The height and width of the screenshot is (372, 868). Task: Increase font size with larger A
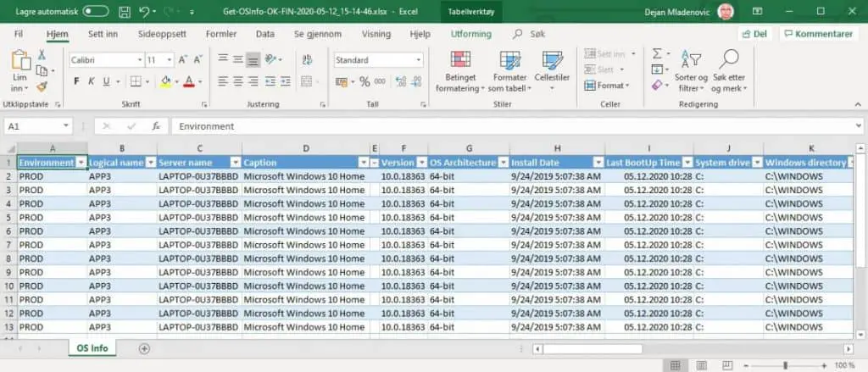click(x=183, y=60)
